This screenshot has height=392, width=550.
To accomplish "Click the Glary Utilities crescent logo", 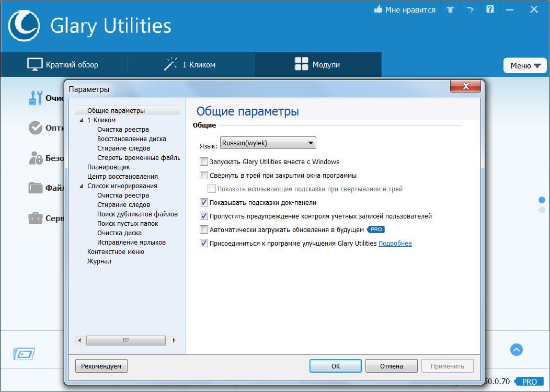I will click(x=24, y=26).
